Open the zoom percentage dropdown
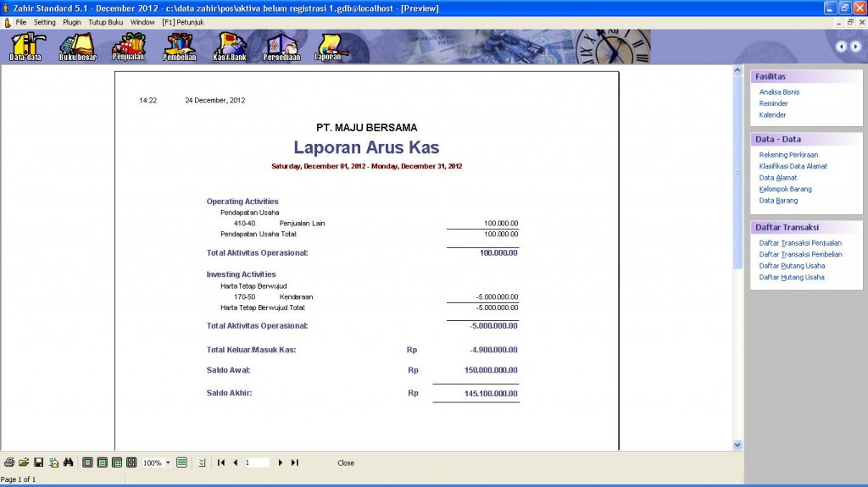This screenshot has width=868, height=487. tap(168, 463)
